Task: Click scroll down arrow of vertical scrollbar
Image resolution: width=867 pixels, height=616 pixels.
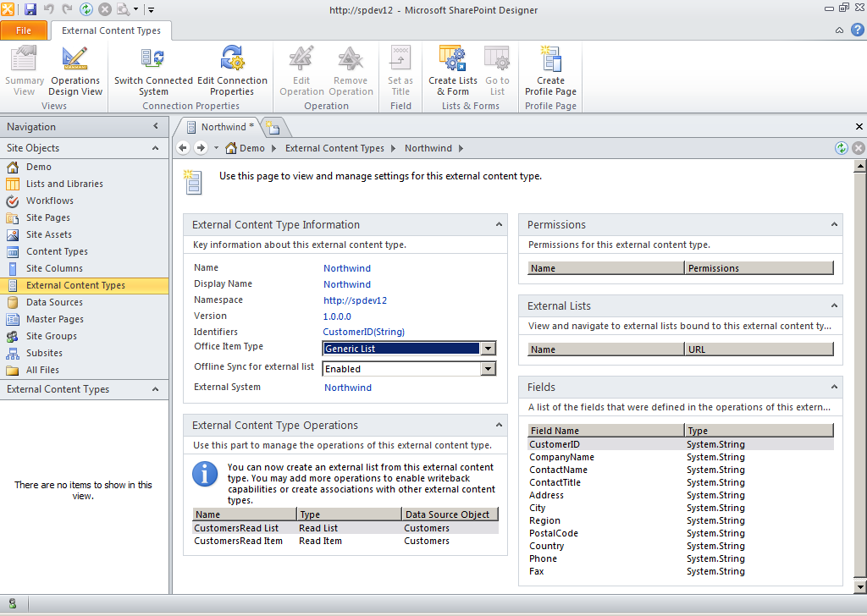Action: point(860,586)
